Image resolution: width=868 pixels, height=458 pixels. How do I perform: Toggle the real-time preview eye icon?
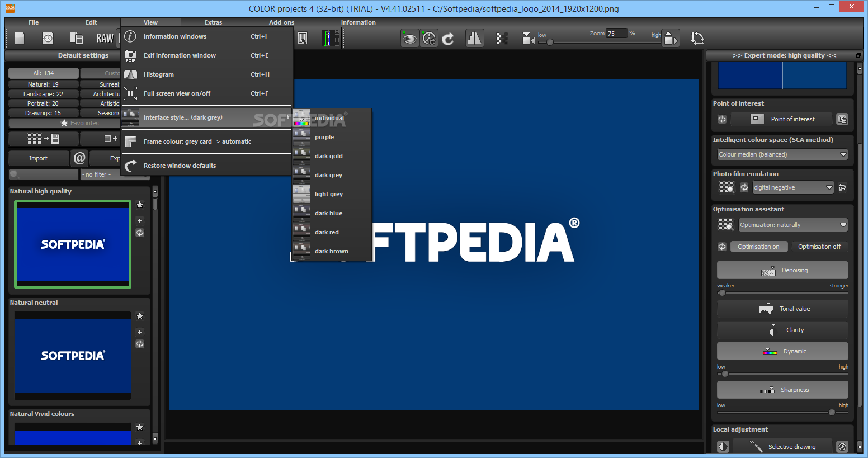(x=409, y=38)
